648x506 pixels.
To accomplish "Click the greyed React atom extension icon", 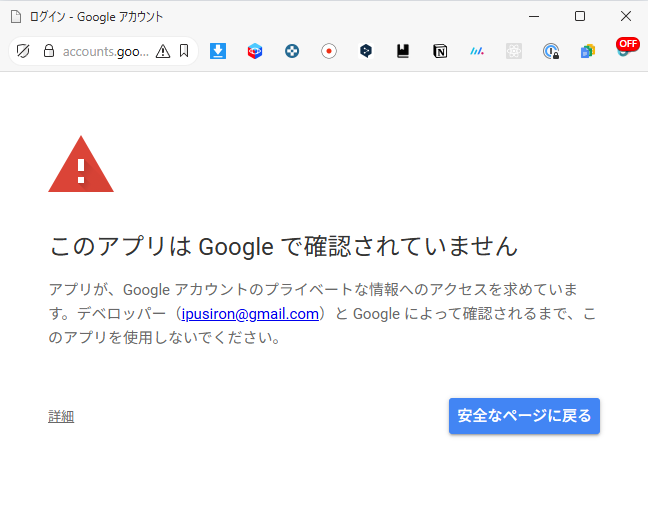I will (514, 51).
